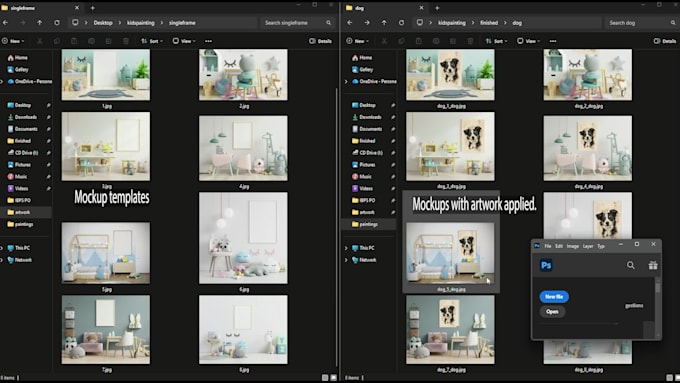Image resolution: width=680 pixels, height=383 pixels.
Task: Open the New dropdown in dog window
Action: [358, 41]
